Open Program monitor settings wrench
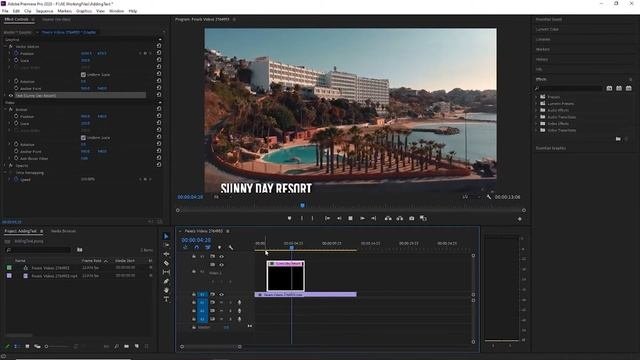This screenshot has width=640, height=360. [x=489, y=197]
